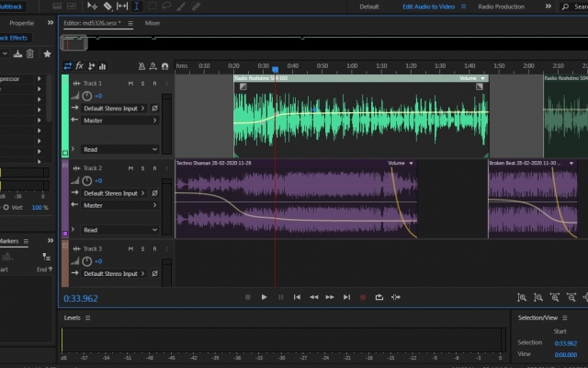Solo Track 2 with S button

[x=143, y=168]
